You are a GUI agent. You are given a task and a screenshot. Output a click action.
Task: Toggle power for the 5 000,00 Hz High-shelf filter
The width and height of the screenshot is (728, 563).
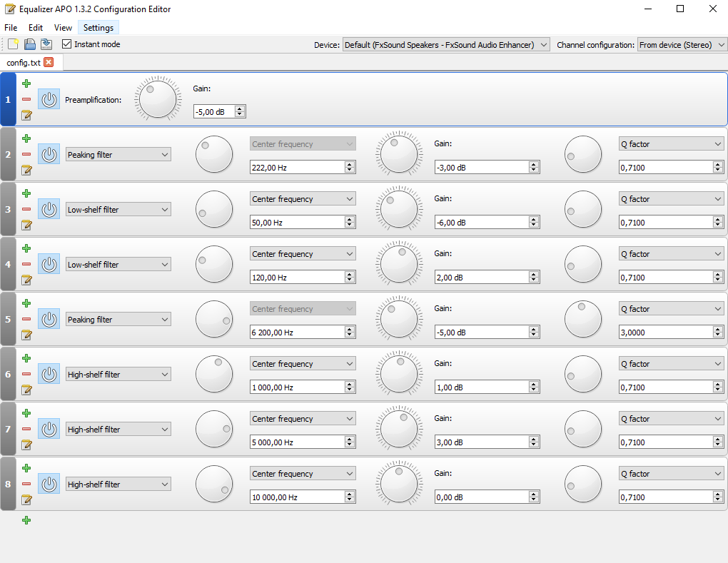49,429
